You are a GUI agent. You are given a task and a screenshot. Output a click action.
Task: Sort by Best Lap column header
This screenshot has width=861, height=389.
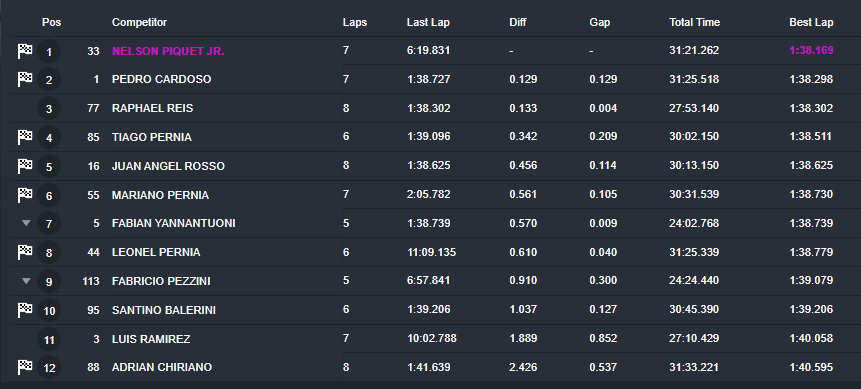tap(811, 23)
